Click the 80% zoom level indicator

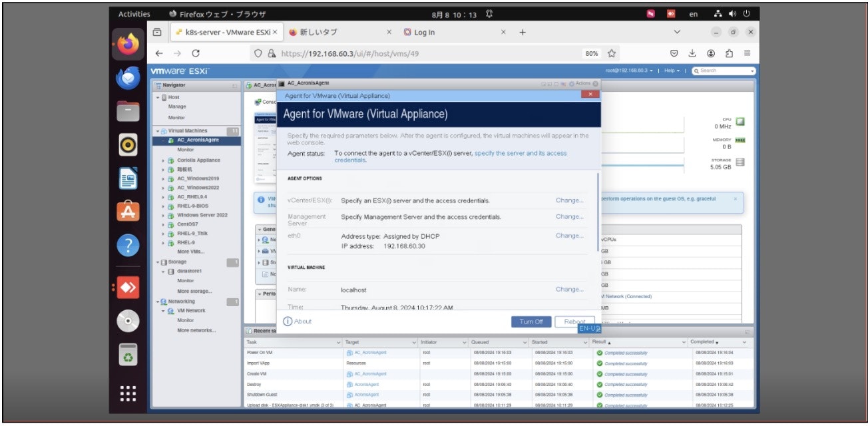click(591, 53)
